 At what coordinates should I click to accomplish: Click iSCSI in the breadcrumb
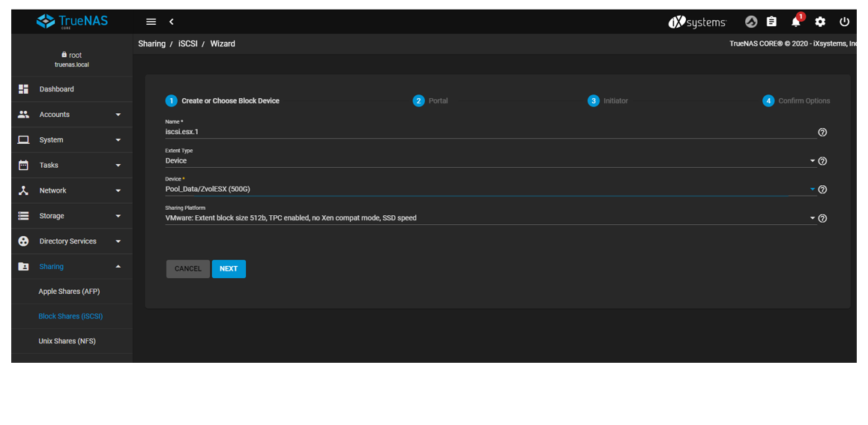coord(187,43)
